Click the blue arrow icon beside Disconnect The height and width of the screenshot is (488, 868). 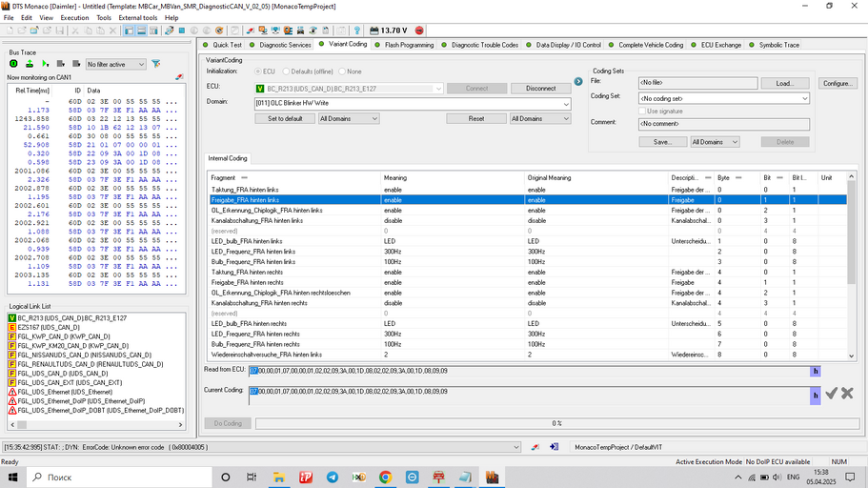tap(577, 82)
